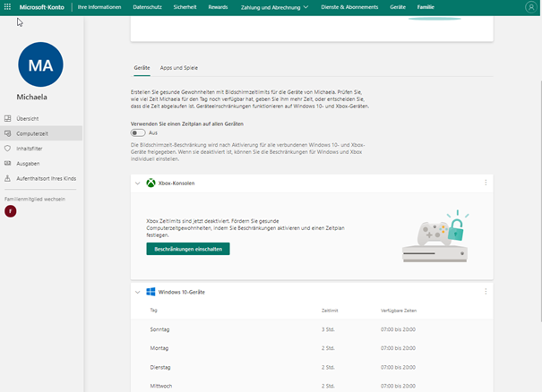The image size is (542, 392).
Task: Click the Xbox logo icon
Action: (151, 183)
